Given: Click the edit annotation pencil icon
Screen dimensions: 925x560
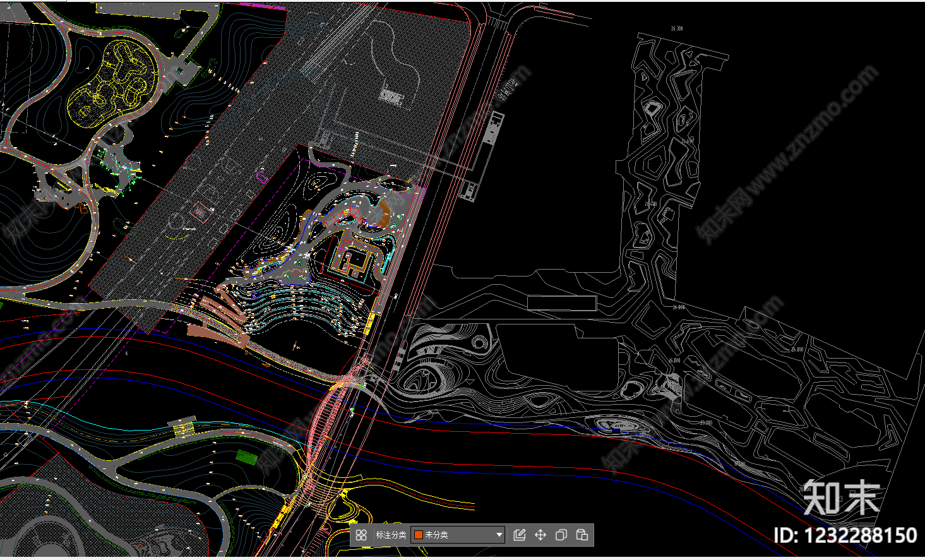Looking at the screenshot, I should click(520, 535).
